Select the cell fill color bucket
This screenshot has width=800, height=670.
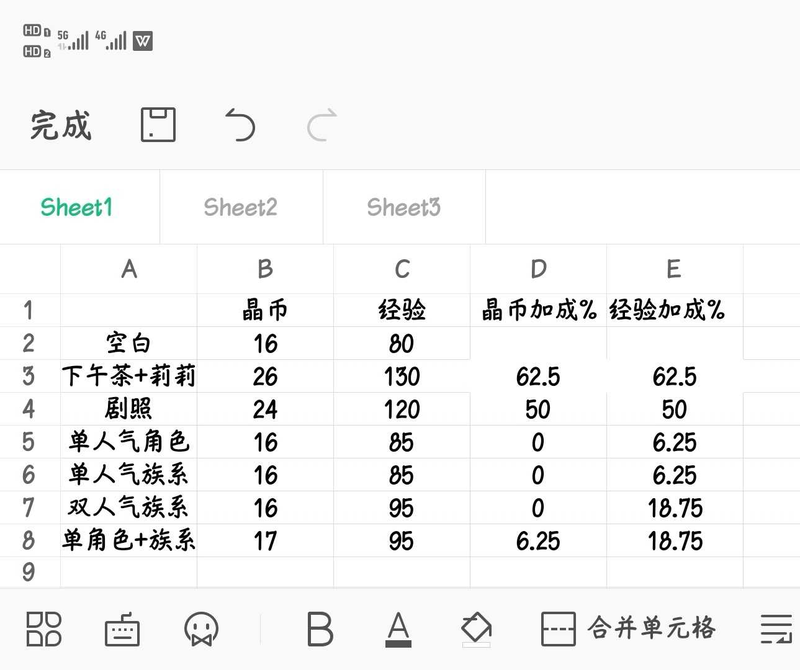(476, 628)
